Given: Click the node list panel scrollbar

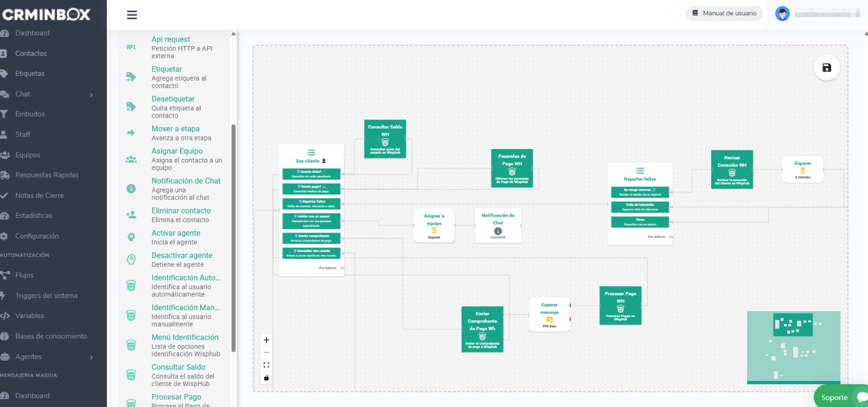Looking at the screenshot, I should click(x=233, y=238).
